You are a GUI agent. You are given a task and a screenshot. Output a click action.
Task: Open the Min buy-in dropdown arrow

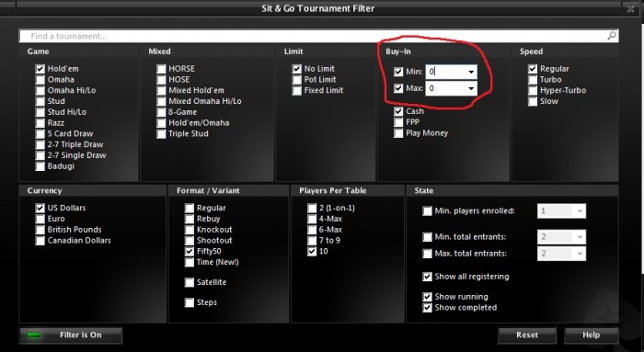coord(471,72)
